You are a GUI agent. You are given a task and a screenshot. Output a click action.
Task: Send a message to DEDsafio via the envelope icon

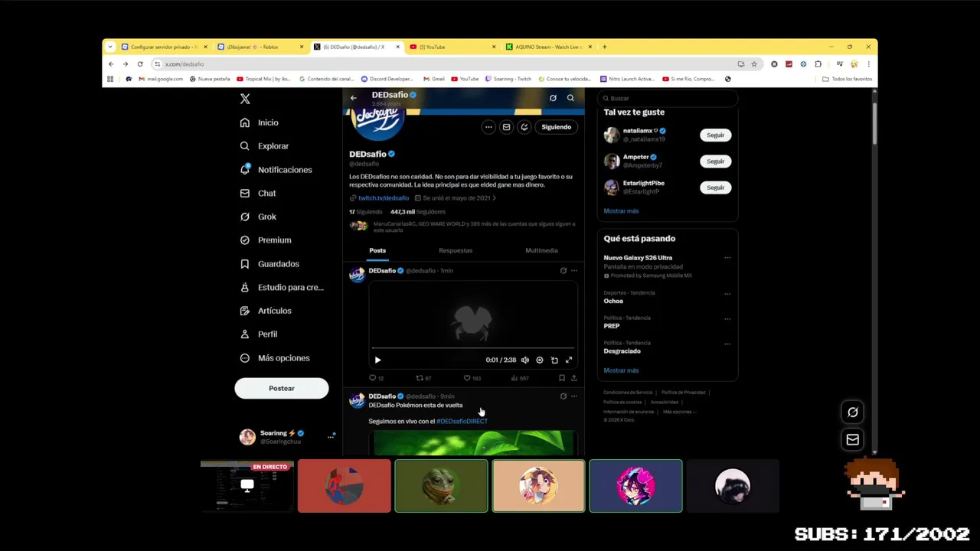coord(506,127)
